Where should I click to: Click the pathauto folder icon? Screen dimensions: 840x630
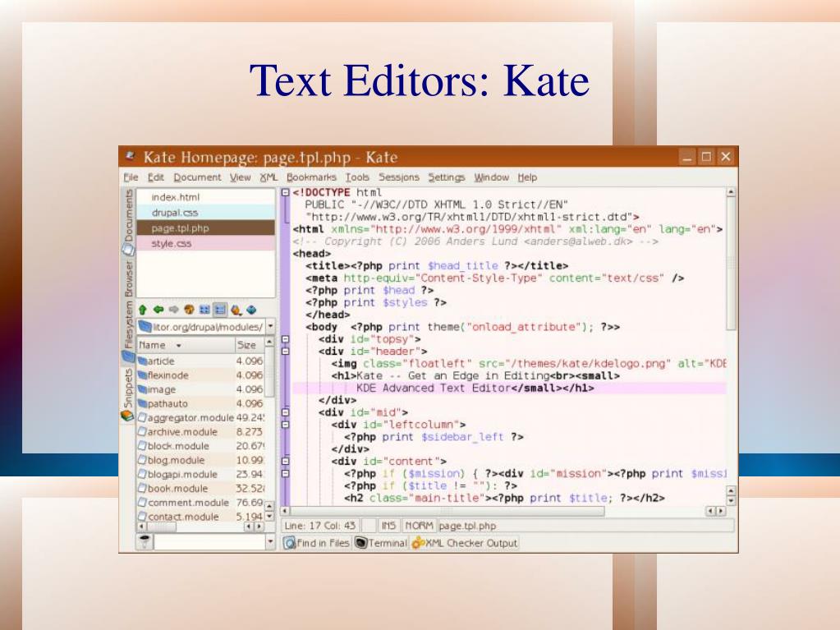[143, 403]
